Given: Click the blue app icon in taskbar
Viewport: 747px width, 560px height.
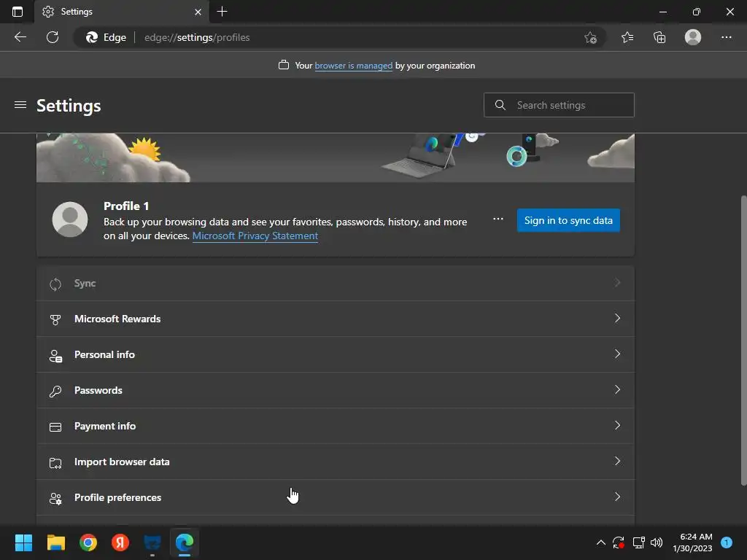Looking at the screenshot, I should pos(152,542).
